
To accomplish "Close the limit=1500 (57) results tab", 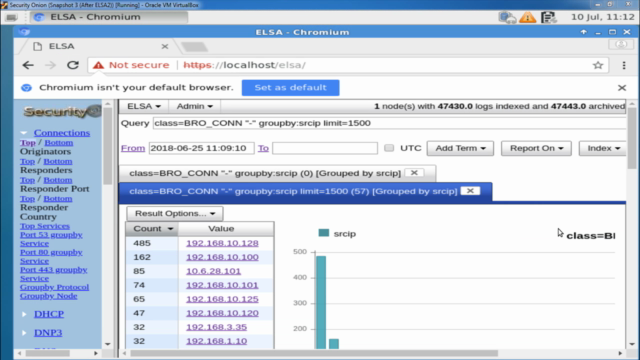I will [x=470, y=191].
